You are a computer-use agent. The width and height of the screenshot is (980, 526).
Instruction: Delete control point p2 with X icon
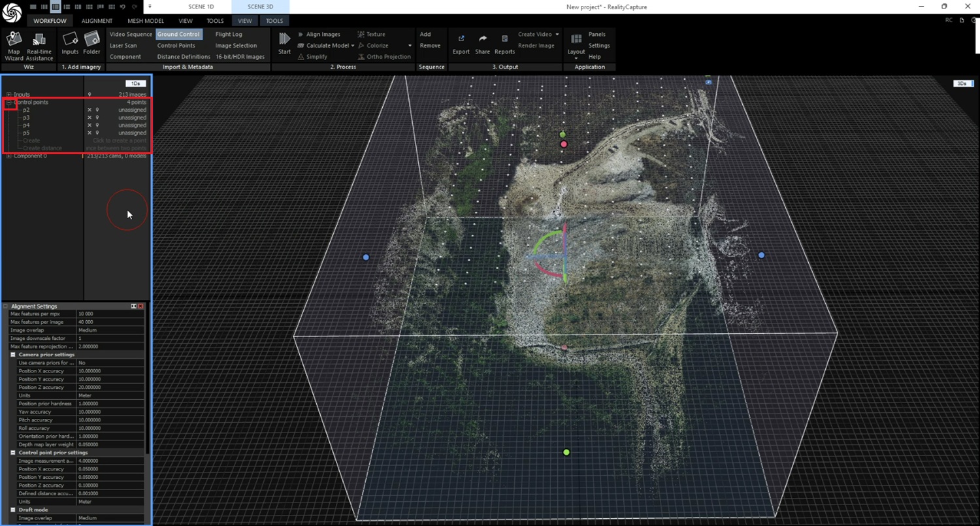90,110
